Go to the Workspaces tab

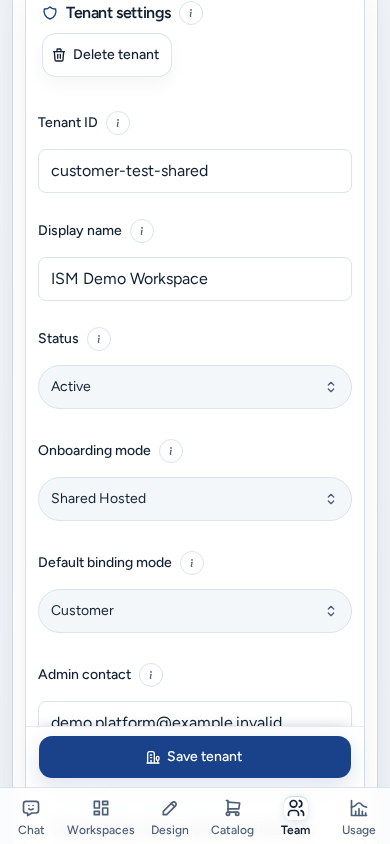coord(101,817)
